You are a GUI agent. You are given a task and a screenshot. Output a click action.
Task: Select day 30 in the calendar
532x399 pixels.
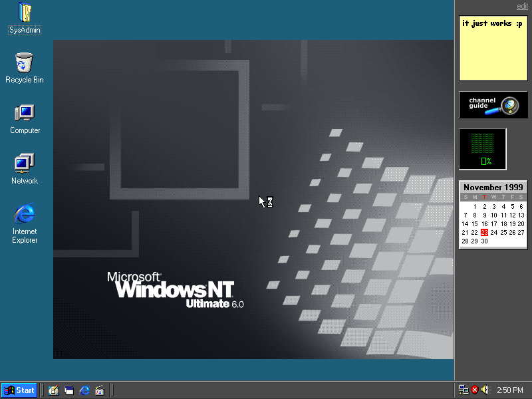click(484, 241)
